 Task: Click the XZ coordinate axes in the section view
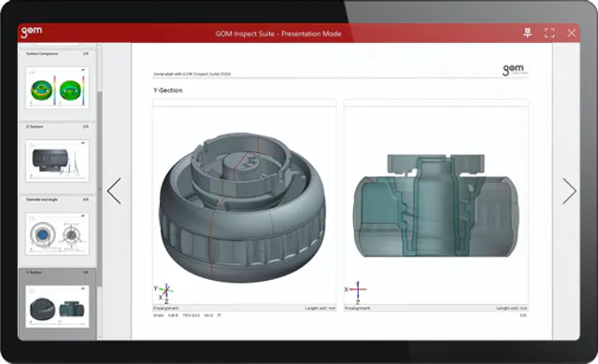pos(356,292)
